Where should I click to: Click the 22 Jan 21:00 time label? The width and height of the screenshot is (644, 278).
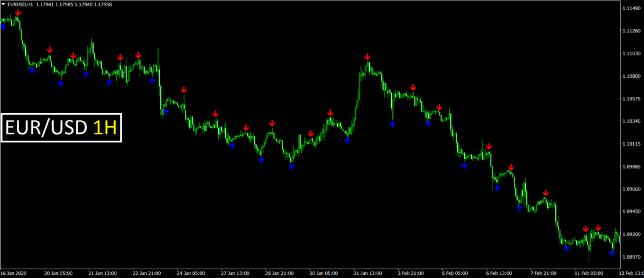[x=147, y=273]
